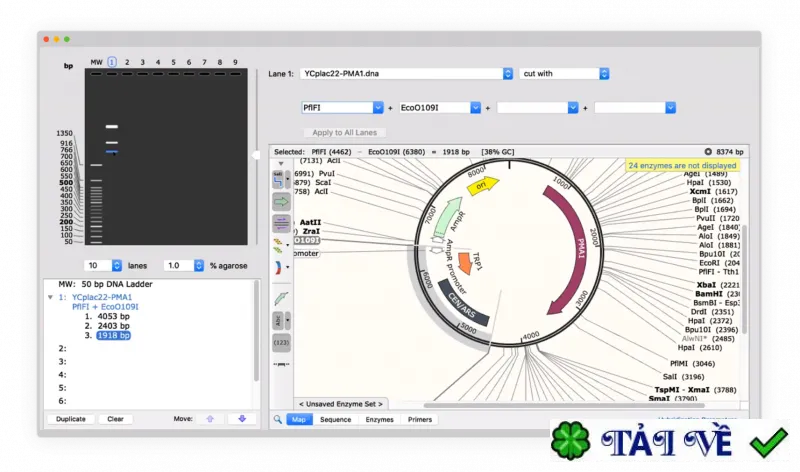Switch to the Sequence tab
800x472 pixels.
click(x=335, y=419)
